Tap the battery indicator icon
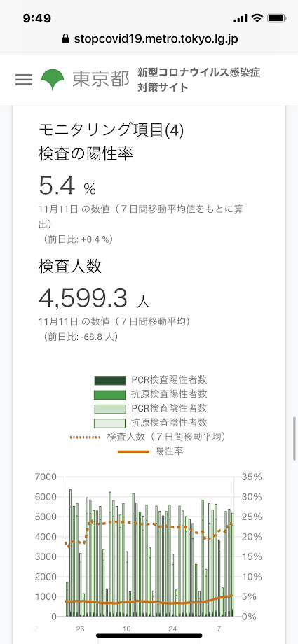Screen dimensions: 298x644 point(276,18)
